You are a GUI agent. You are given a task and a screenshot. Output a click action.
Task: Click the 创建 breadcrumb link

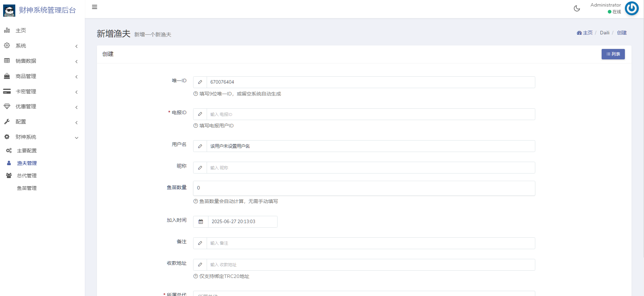(x=622, y=33)
